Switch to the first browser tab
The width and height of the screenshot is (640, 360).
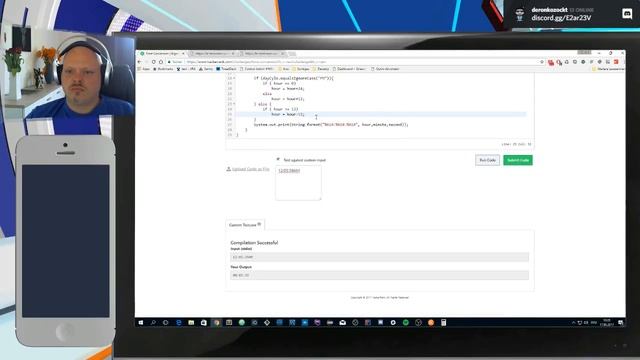coord(162,53)
